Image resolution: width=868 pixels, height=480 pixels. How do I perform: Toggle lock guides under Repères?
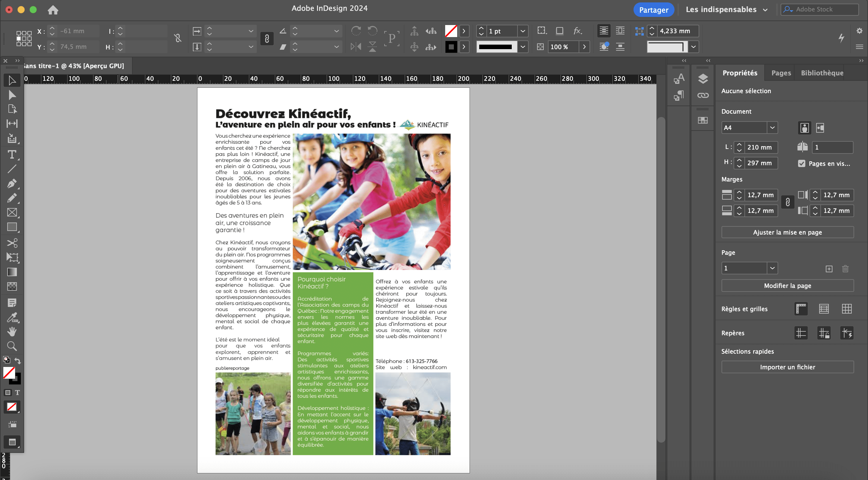(824, 333)
